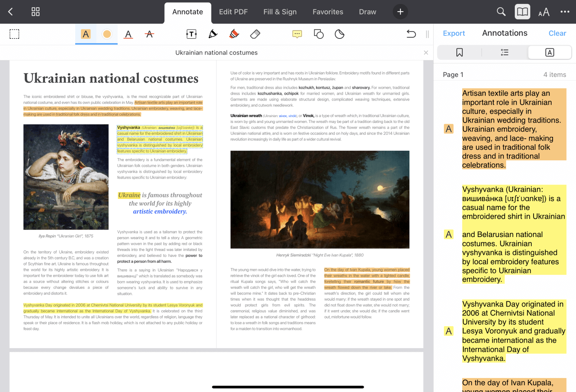Viewport: 576px width, 392px height.
Task: Click the highlighted word Ukraine in the quote
Action: coord(129,195)
